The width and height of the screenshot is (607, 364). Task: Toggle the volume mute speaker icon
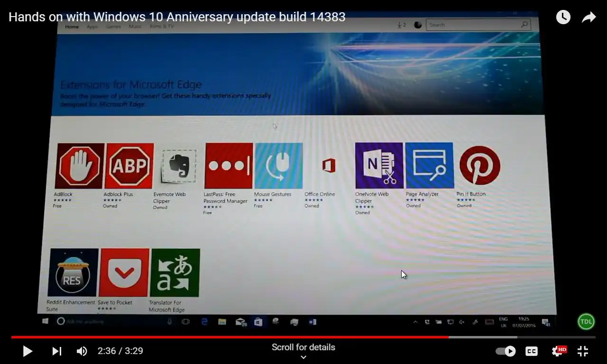(82, 351)
